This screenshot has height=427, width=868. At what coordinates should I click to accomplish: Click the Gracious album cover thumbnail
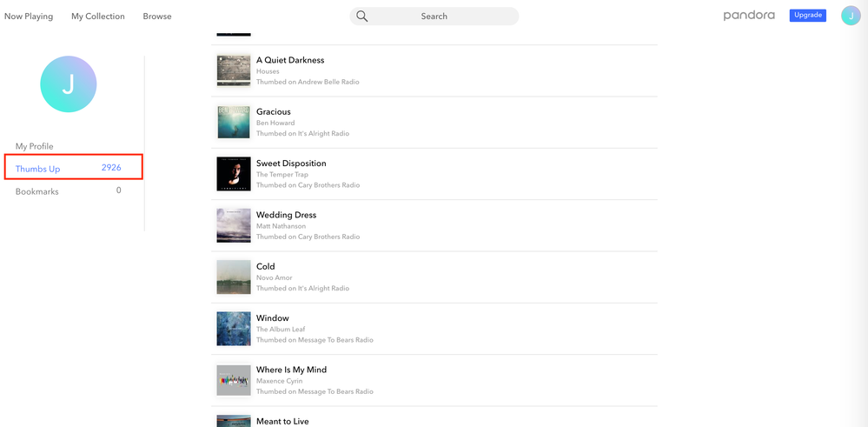tap(234, 123)
